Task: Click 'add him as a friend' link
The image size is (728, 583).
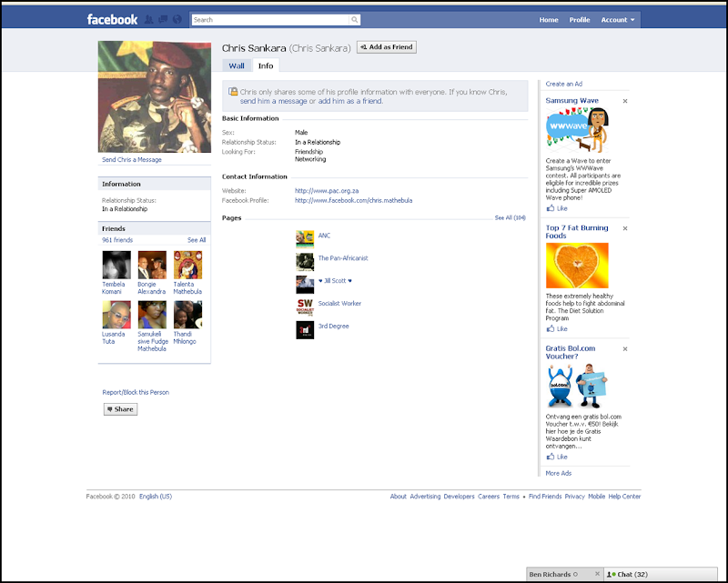Action: click(x=350, y=101)
